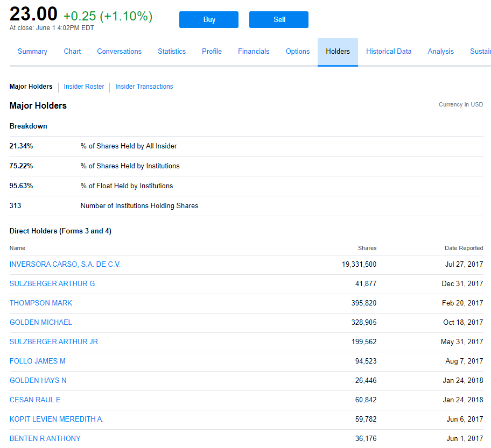The image size is (491, 448).
Task: Click the 21.34% insider holdings value
Action: click(22, 146)
